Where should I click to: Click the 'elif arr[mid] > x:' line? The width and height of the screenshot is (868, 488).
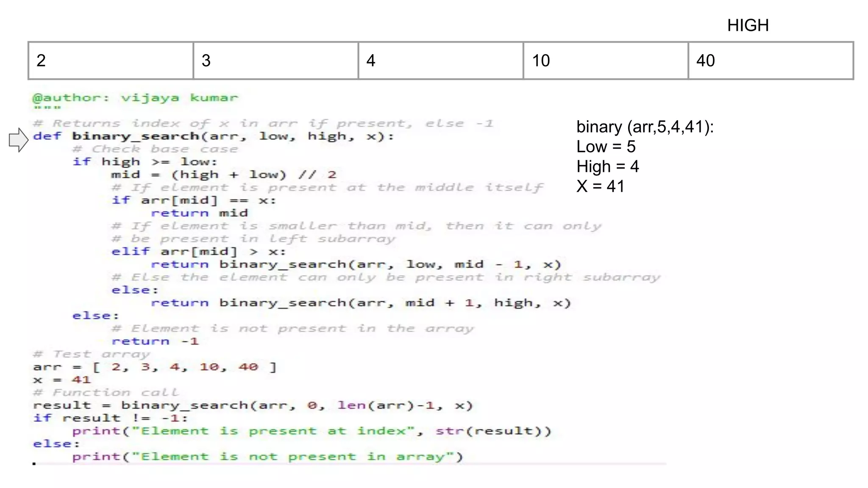click(x=199, y=252)
